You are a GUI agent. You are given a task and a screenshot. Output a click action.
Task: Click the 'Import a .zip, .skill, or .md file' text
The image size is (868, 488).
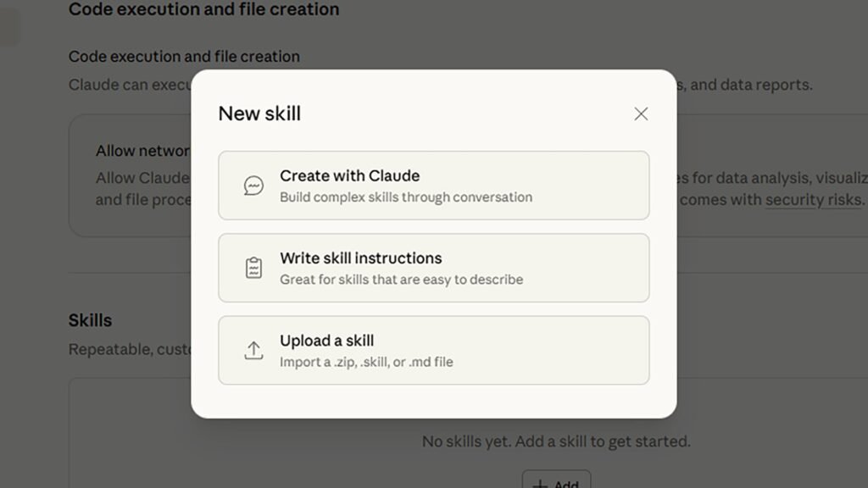point(366,362)
